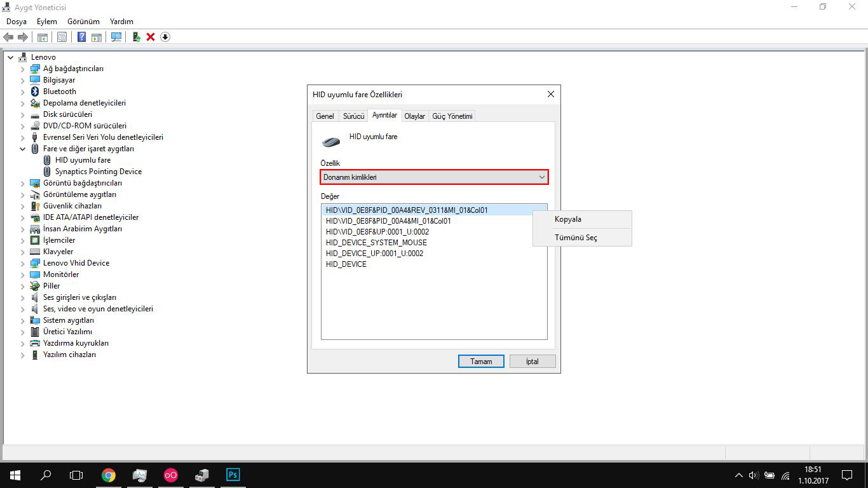
Task: Select the Ayrıntılar tab
Action: tap(384, 115)
